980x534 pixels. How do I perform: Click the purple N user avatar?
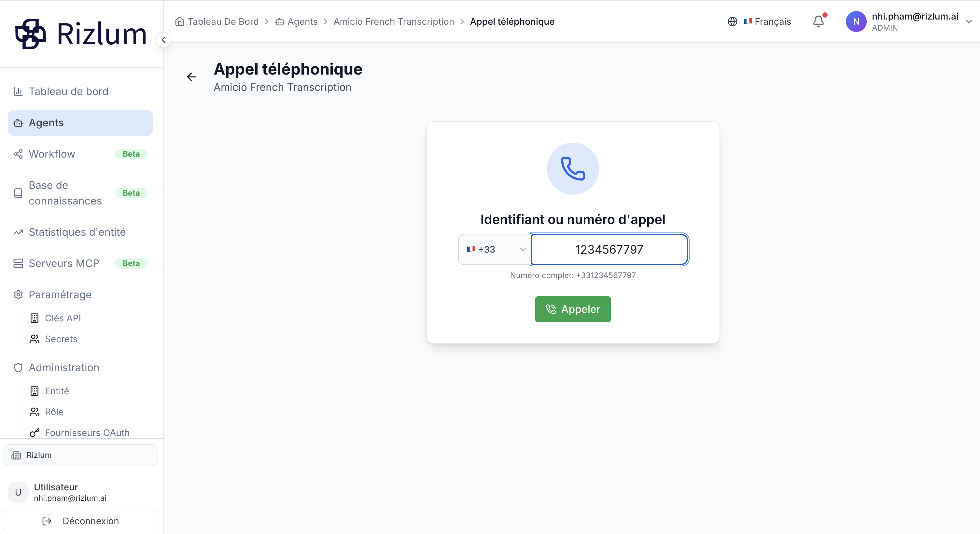856,22
